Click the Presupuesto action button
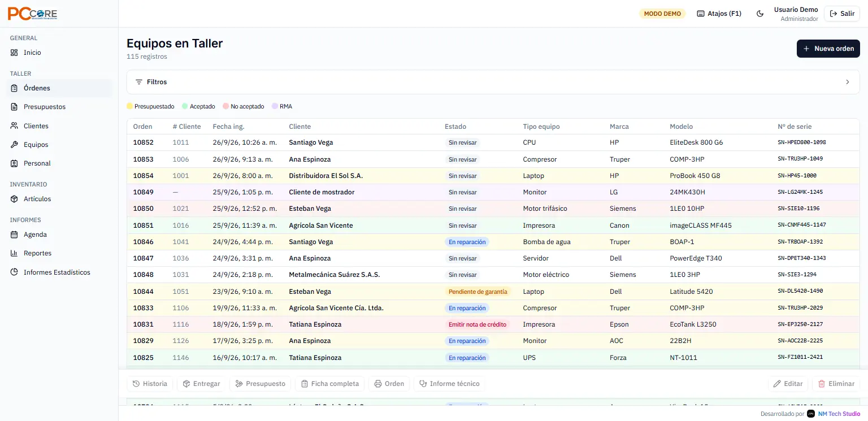 [260, 384]
